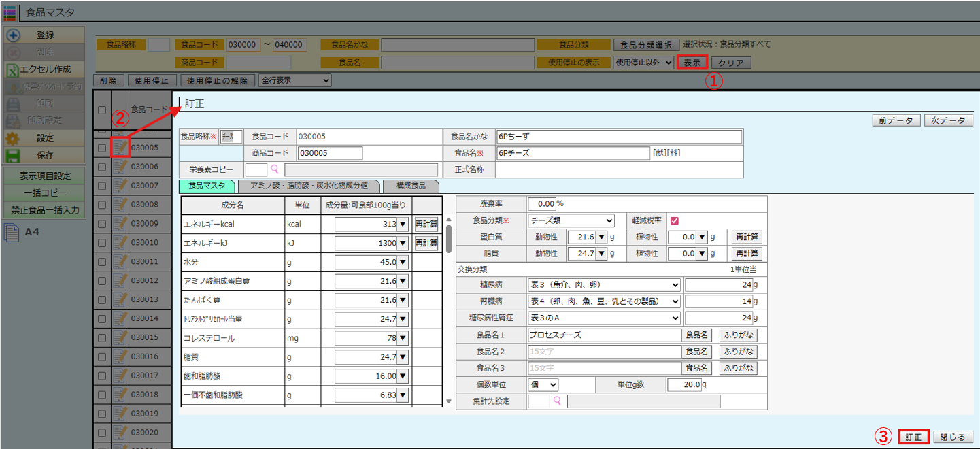Click the Excel icon for エクセル作成

pyautogui.click(x=13, y=69)
